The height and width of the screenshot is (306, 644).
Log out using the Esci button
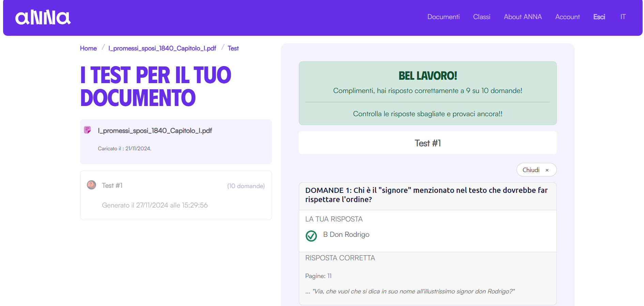(x=599, y=17)
